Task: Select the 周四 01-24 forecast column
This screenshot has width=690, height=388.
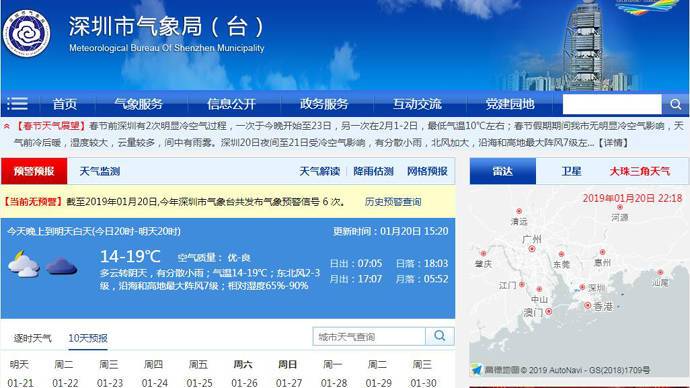Action: tap(154, 373)
